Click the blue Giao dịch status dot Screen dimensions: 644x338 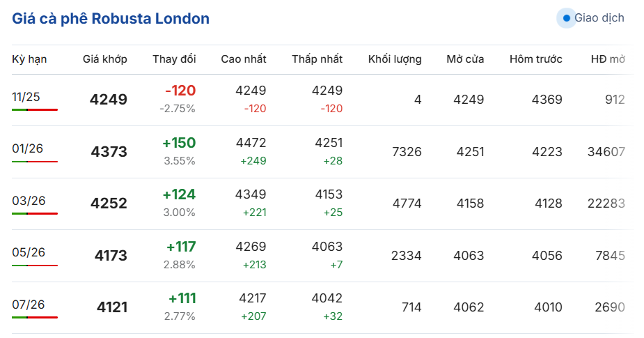[566, 18]
